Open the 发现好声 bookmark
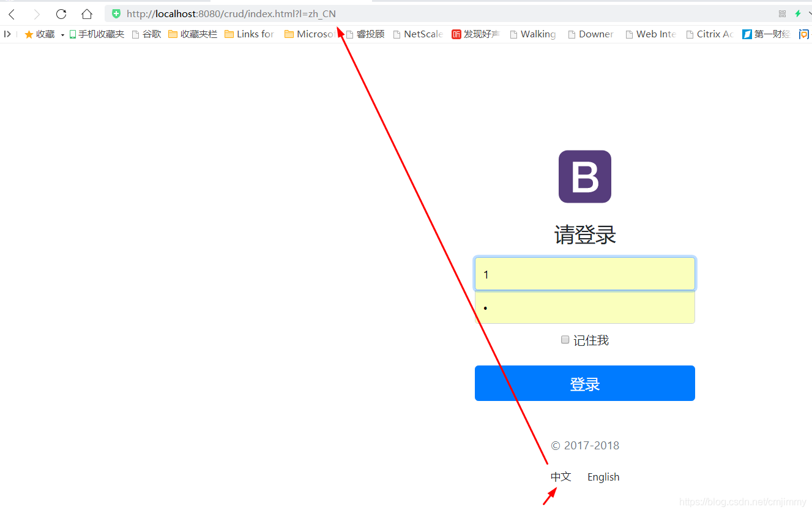This screenshot has width=812, height=513. 475,34
